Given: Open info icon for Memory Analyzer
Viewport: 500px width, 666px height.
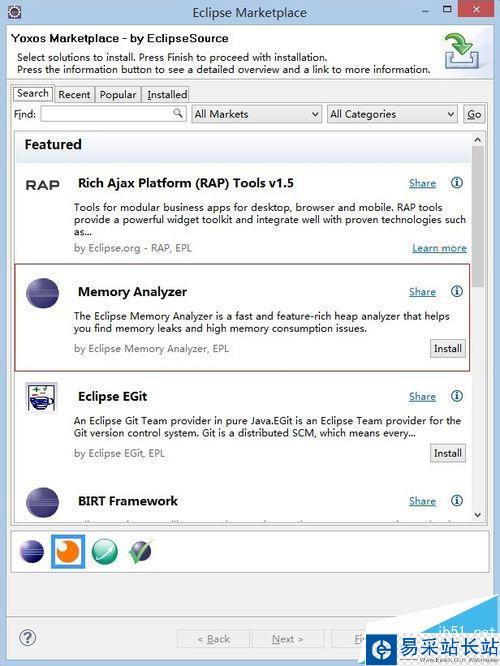Looking at the screenshot, I should point(457,291).
